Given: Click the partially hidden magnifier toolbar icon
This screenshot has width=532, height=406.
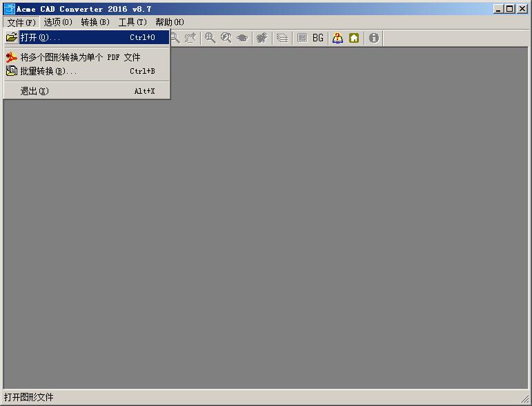Looking at the screenshot, I should (175, 38).
